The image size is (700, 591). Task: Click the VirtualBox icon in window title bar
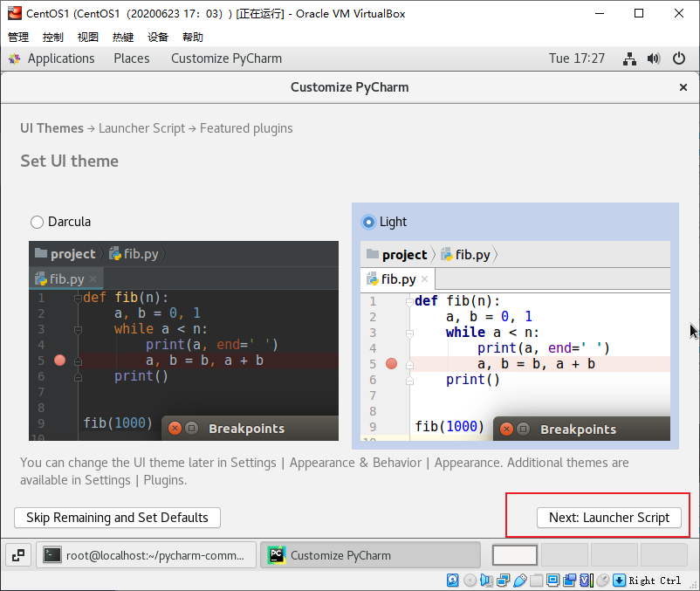pyautogui.click(x=14, y=14)
